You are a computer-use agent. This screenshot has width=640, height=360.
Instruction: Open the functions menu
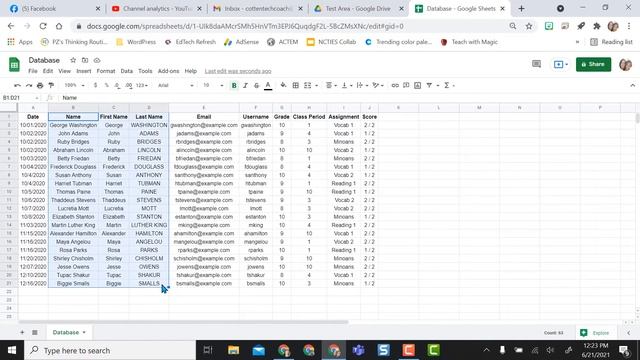point(449,85)
